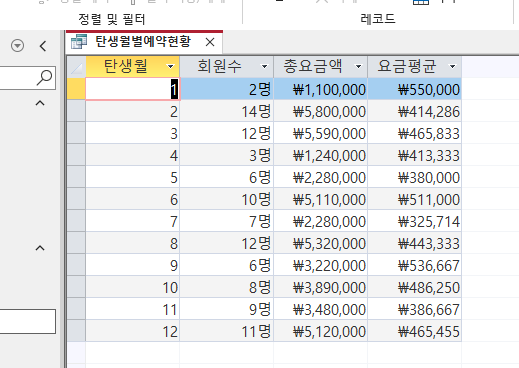Collapse the upper navigation group chevron
Viewport: 519px width, 368px height.
tap(40, 103)
